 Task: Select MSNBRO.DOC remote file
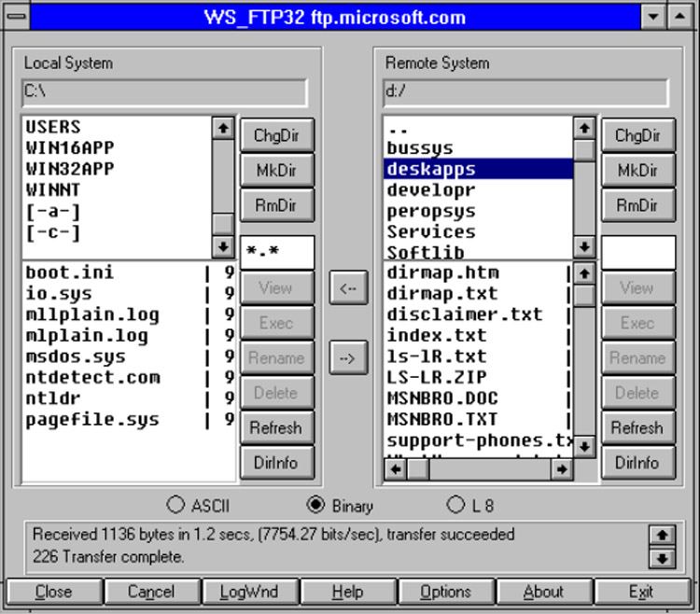pos(478,398)
